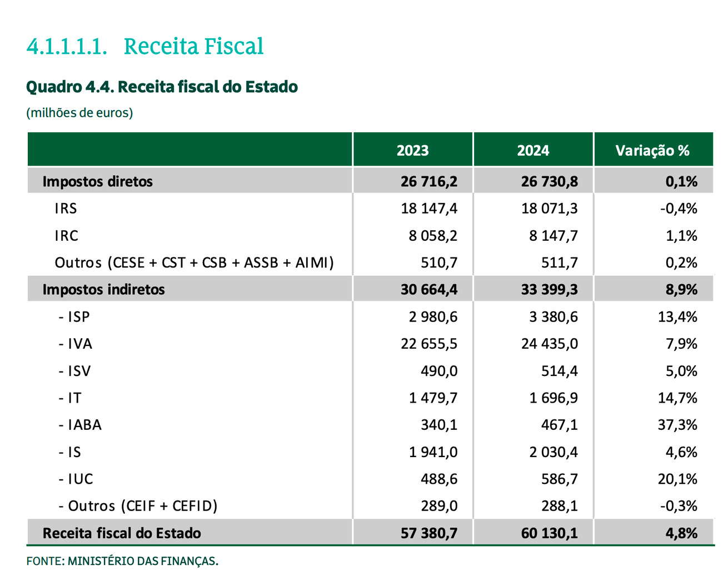Select the 'IRS' row label
This screenshot has height=580, width=728.
tap(66, 209)
